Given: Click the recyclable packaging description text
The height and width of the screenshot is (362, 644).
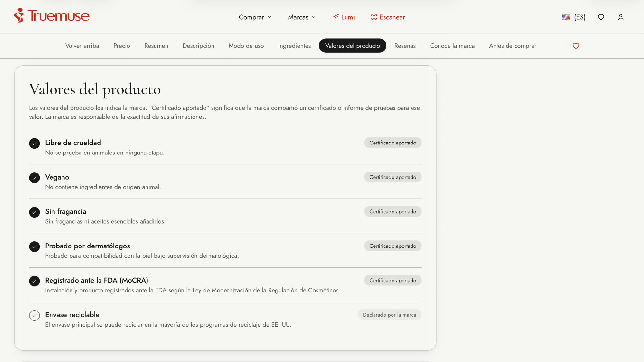Looking at the screenshot, I should pos(168,325).
